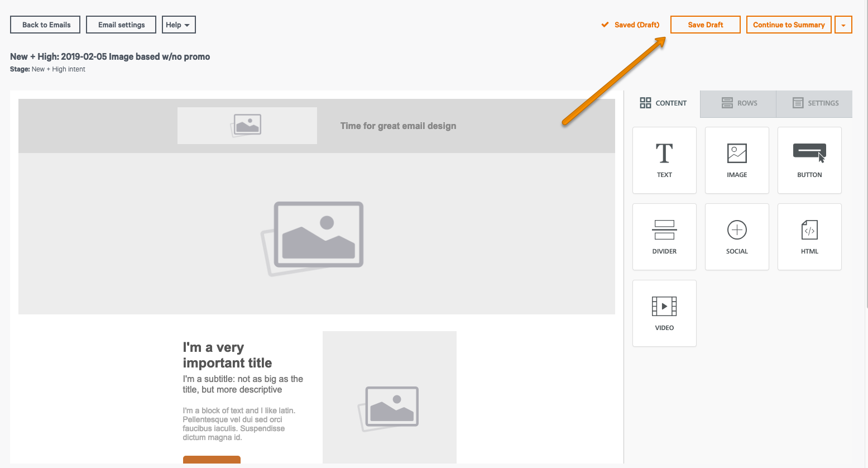
Task: Switch to the Rows tab
Action: pos(738,103)
